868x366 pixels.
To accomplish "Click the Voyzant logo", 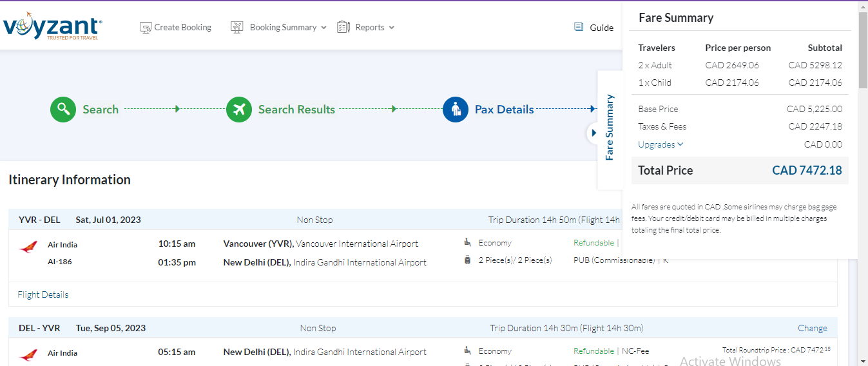I will tap(52, 27).
